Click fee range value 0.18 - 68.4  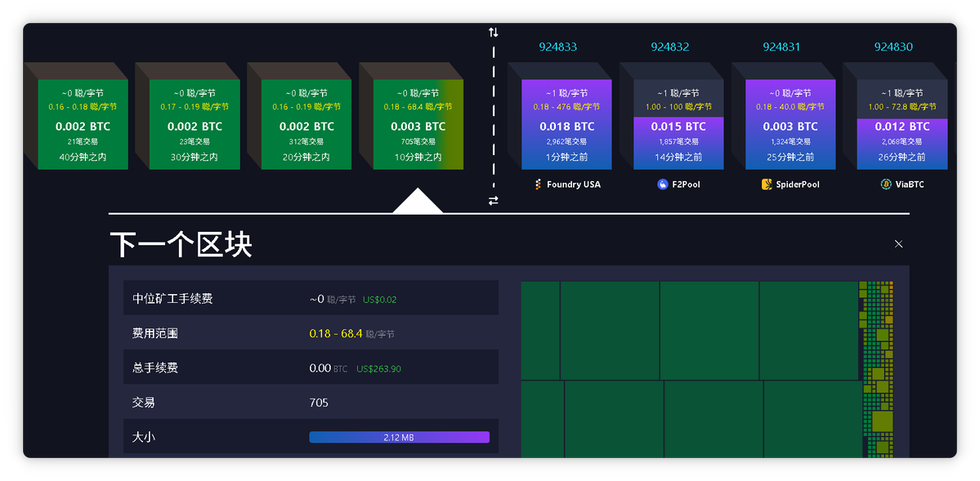point(336,333)
